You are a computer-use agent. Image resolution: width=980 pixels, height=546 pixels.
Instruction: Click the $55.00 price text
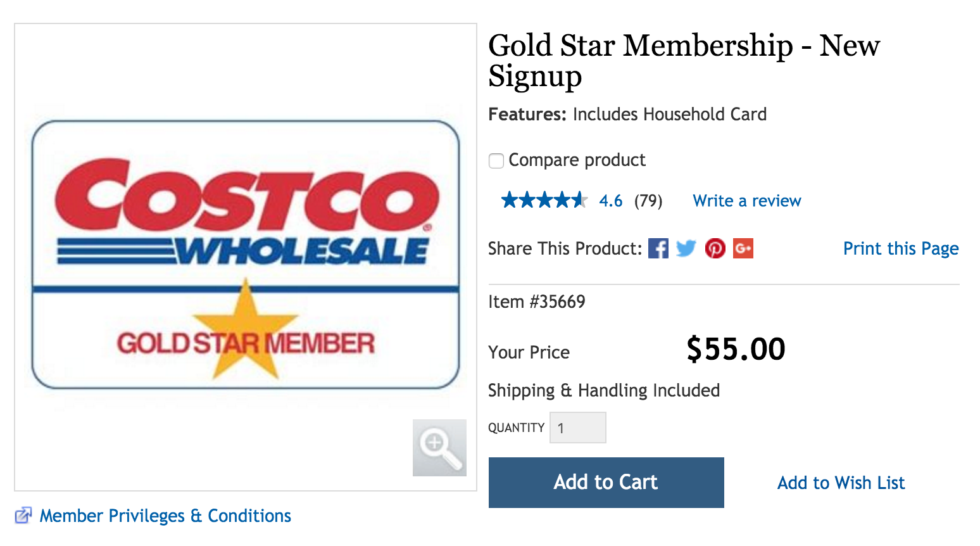(x=736, y=349)
